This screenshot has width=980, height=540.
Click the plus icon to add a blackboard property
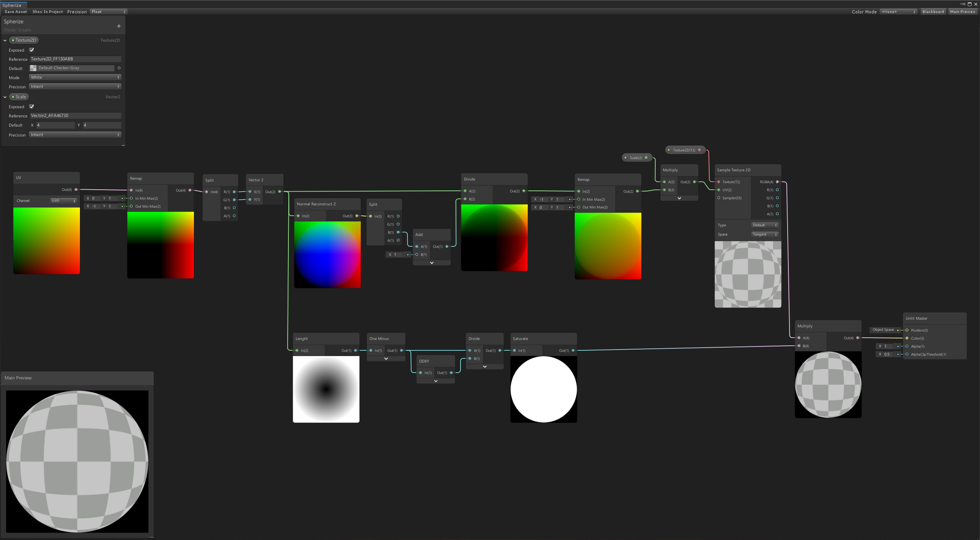(119, 26)
